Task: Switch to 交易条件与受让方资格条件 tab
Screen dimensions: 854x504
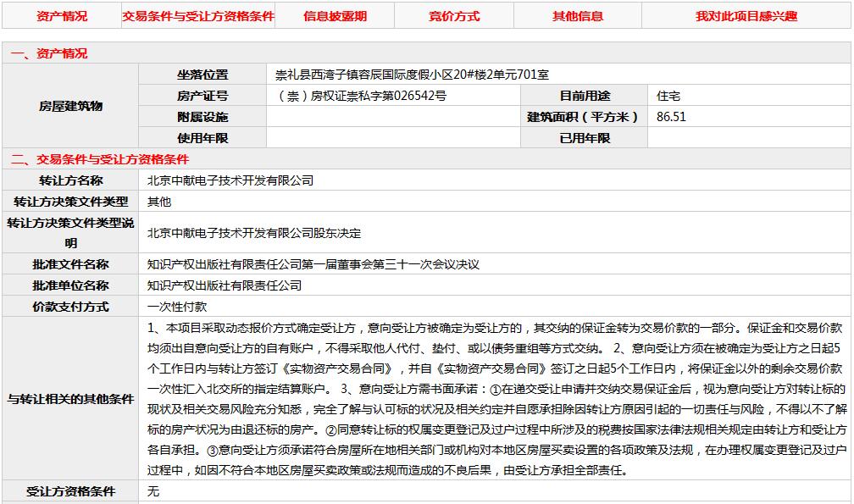Action: click(198, 16)
